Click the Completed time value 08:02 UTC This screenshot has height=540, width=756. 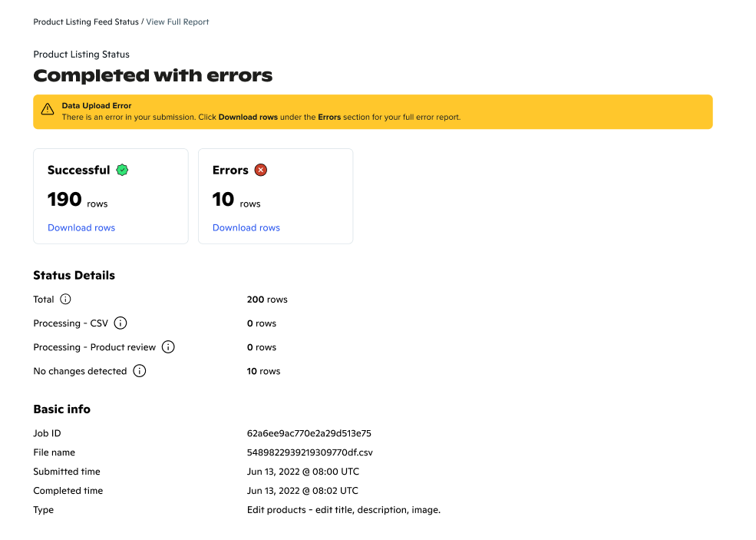pyautogui.click(x=302, y=491)
